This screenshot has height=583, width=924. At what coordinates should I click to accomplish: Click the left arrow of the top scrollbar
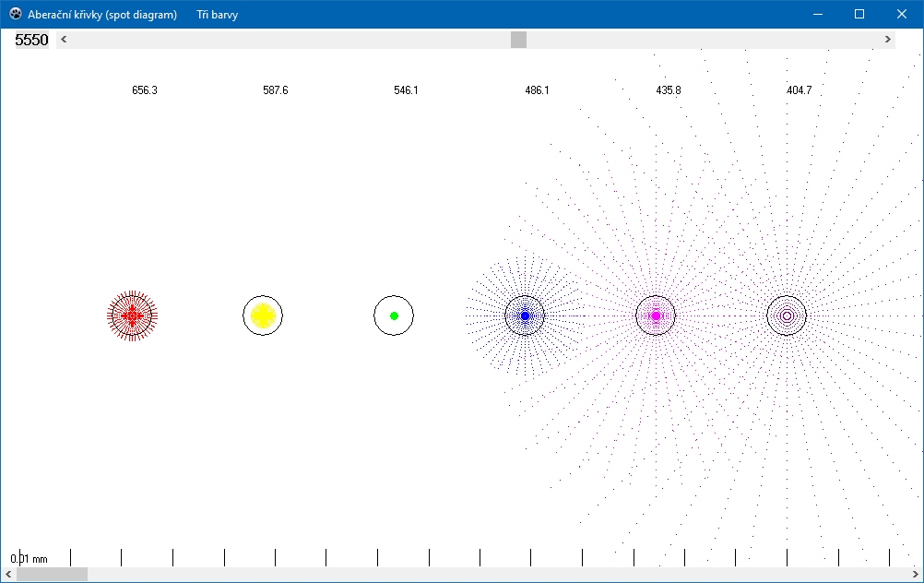[64, 40]
